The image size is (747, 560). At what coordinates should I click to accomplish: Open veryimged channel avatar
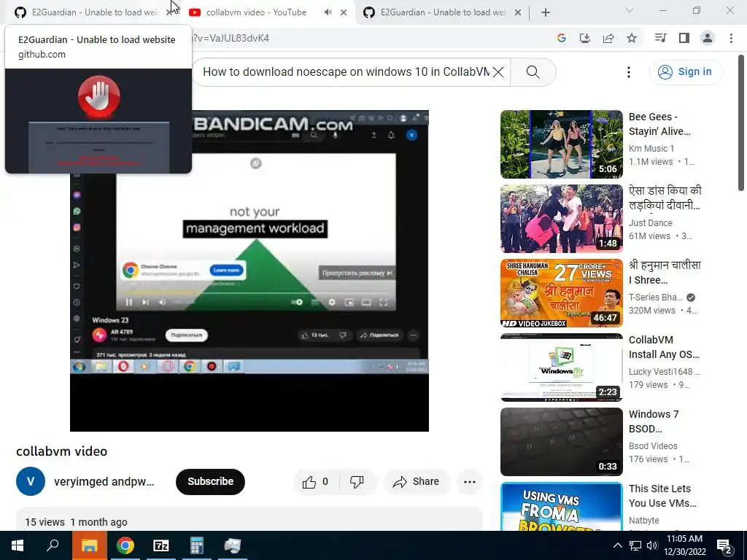(31, 481)
